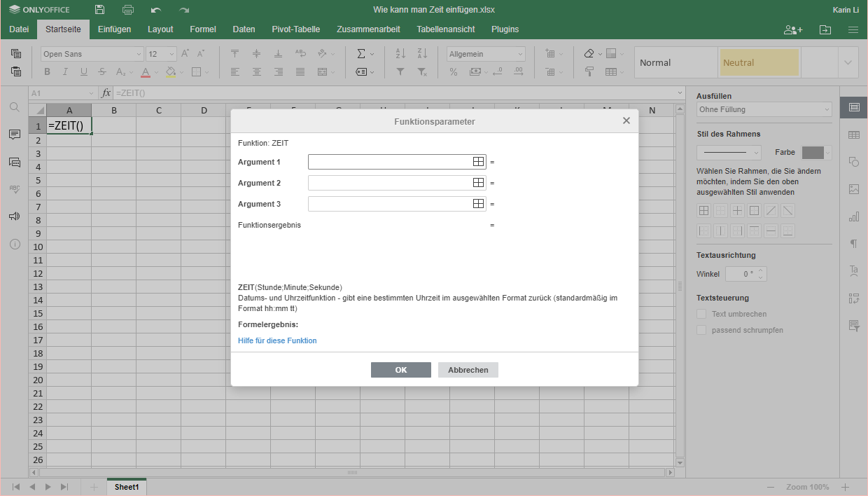Viewport: 868px width, 496px height.
Task: Toggle Strikethrough formatting icon
Action: (102, 71)
